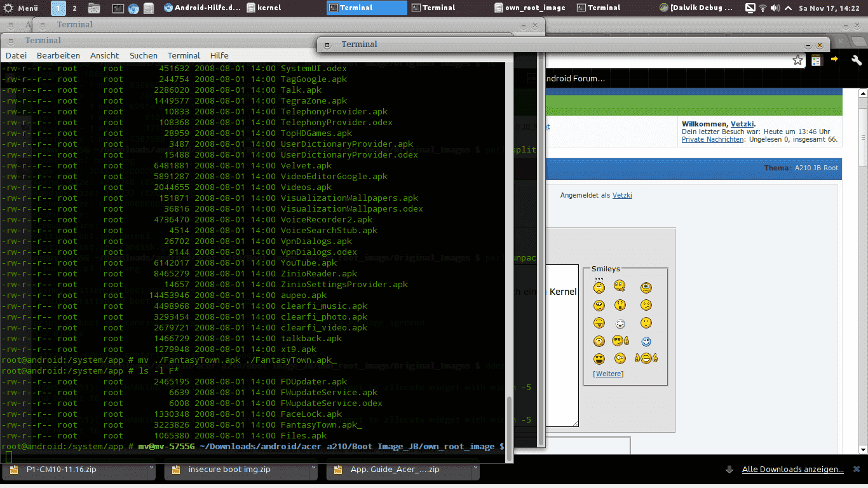Click the browser extension icon next to the star
Screen dimensions: 868x488
coord(817,60)
